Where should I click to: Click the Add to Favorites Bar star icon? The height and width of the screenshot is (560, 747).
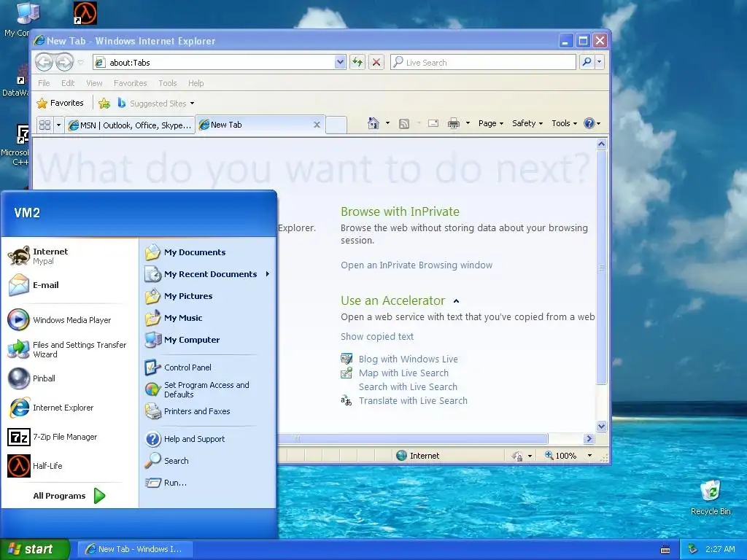104,104
